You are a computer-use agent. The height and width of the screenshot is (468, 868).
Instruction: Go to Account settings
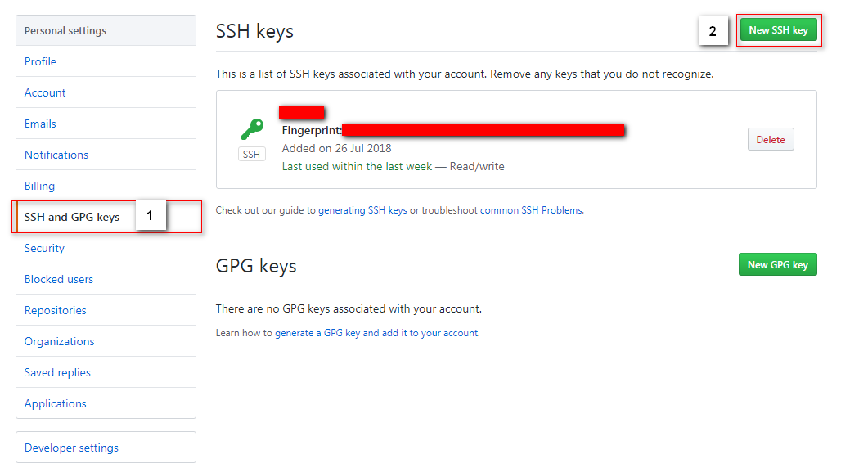point(45,92)
